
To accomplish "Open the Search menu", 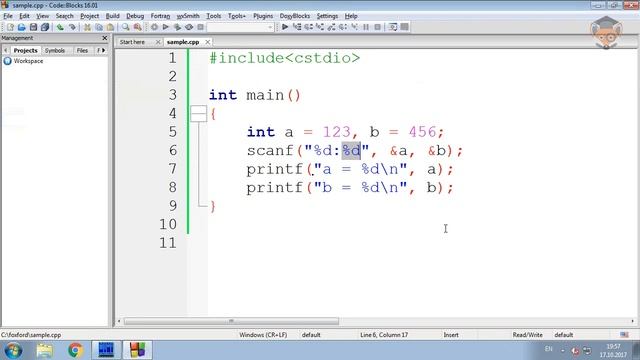I will click(x=64, y=16).
